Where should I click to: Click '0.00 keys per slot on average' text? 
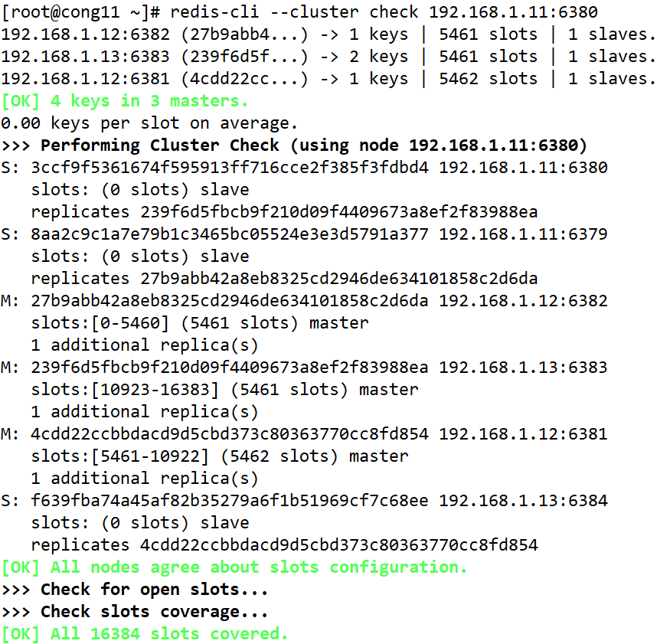(148, 123)
